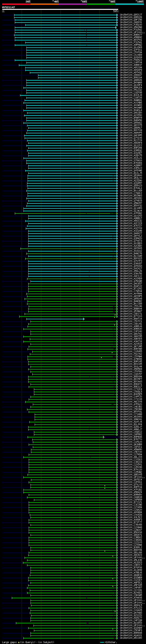
Task: Open the label UniRef100_P46523
Action: pyautogui.click(x=131, y=60)
